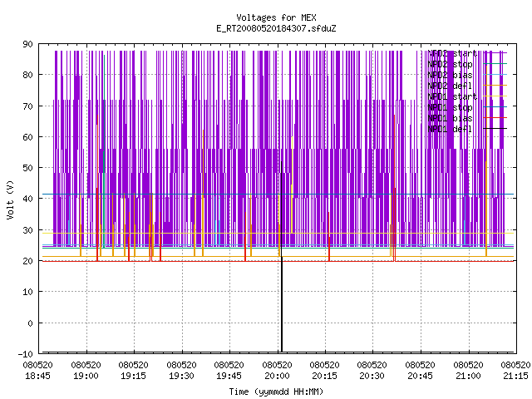This screenshot has width=532, height=399.
Task: Click the y-axis tick value 40
Action: coord(27,199)
